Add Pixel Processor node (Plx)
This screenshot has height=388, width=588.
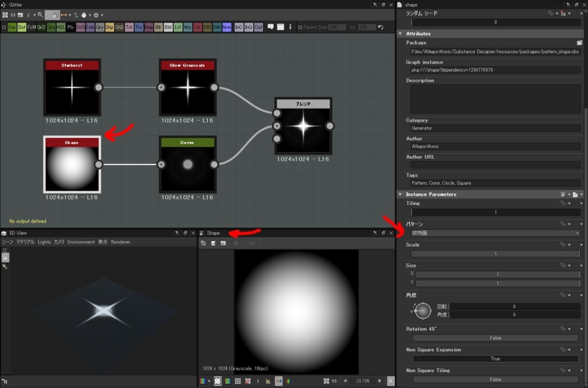click(x=71, y=28)
